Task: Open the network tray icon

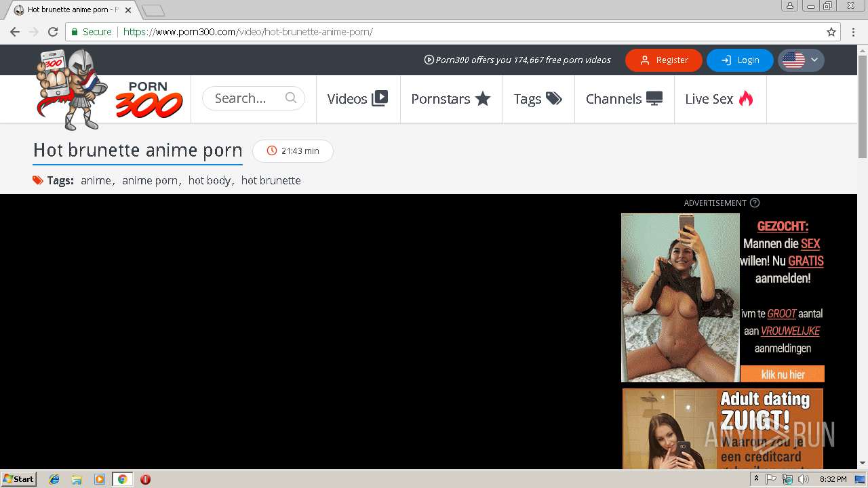Action: [787, 479]
